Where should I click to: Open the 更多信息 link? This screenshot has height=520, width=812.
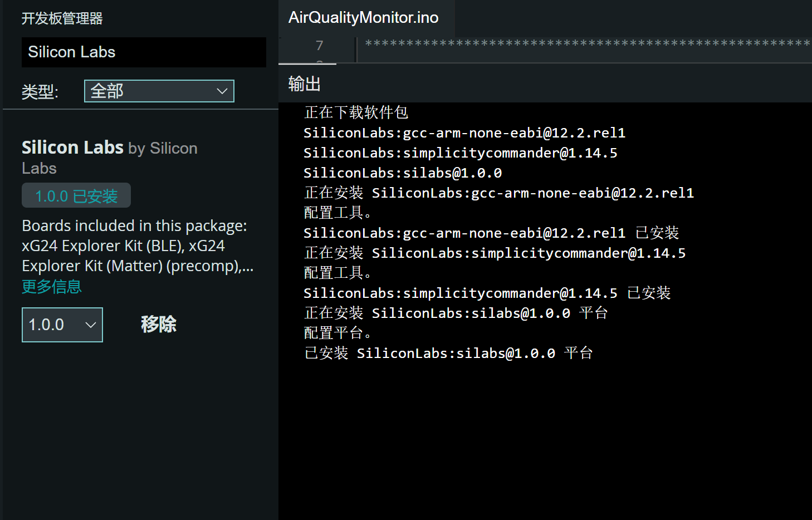click(52, 287)
